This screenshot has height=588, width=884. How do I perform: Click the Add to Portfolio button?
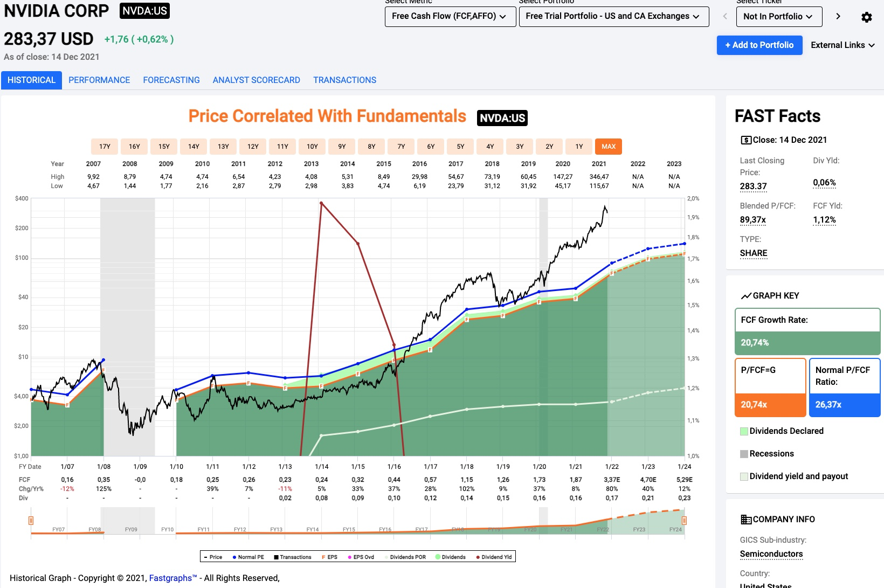(759, 45)
